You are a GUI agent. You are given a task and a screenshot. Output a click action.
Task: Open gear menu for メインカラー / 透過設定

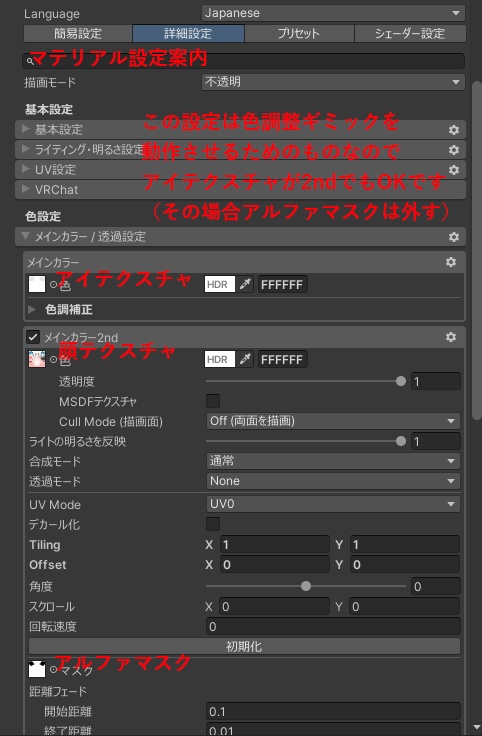point(453,237)
